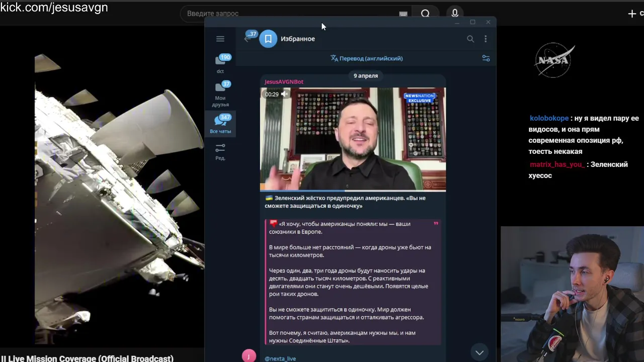
Task: Open the JesusAVGNBot sender name
Action: [x=284, y=81]
